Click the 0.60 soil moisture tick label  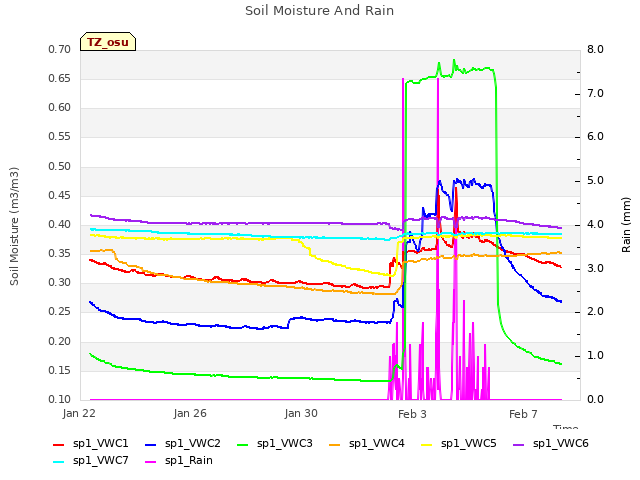click(60, 107)
